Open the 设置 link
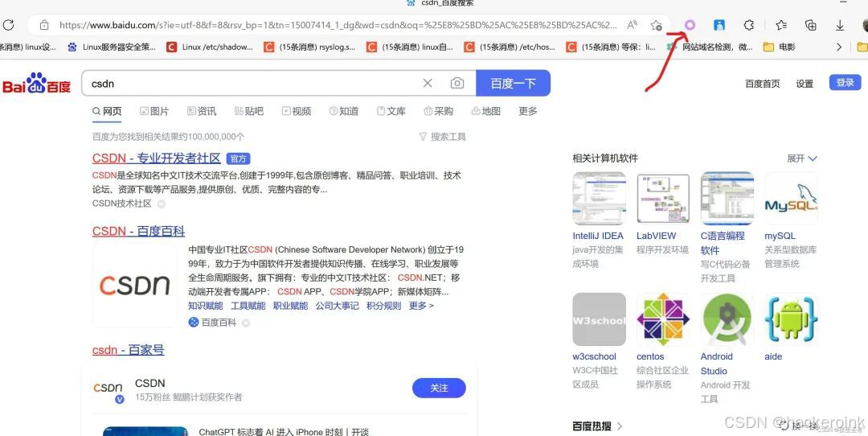The width and height of the screenshot is (868, 436). coord(805,84)
